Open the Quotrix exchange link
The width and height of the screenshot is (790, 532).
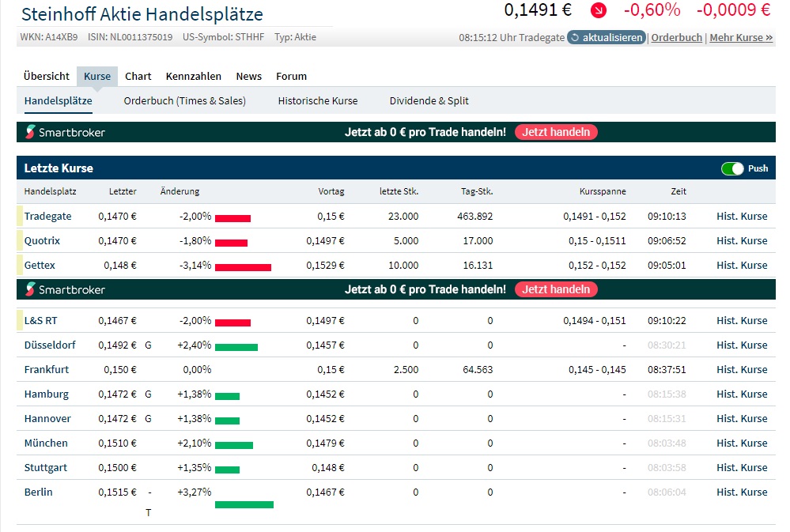43,241
